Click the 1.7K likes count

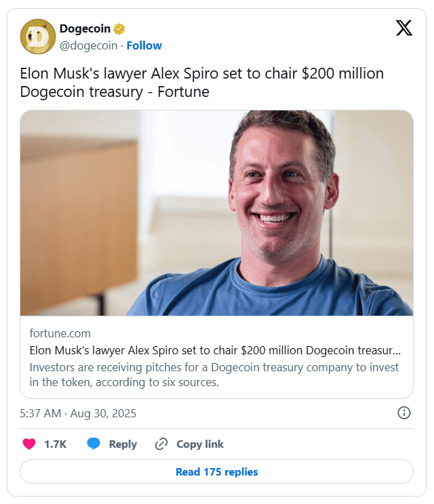(55, 444)
